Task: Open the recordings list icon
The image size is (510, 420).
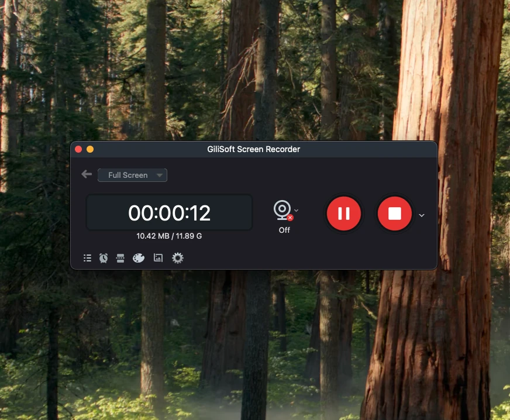Action: (87, 258)
